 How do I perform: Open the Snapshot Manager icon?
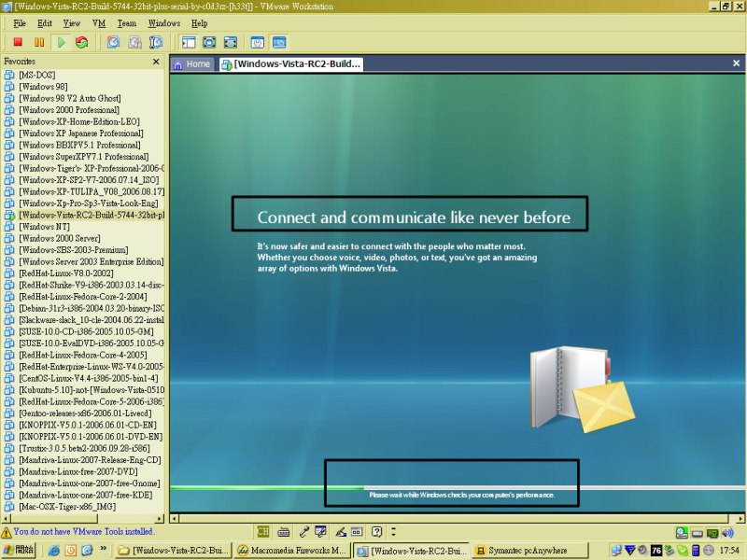click(156, 42)
